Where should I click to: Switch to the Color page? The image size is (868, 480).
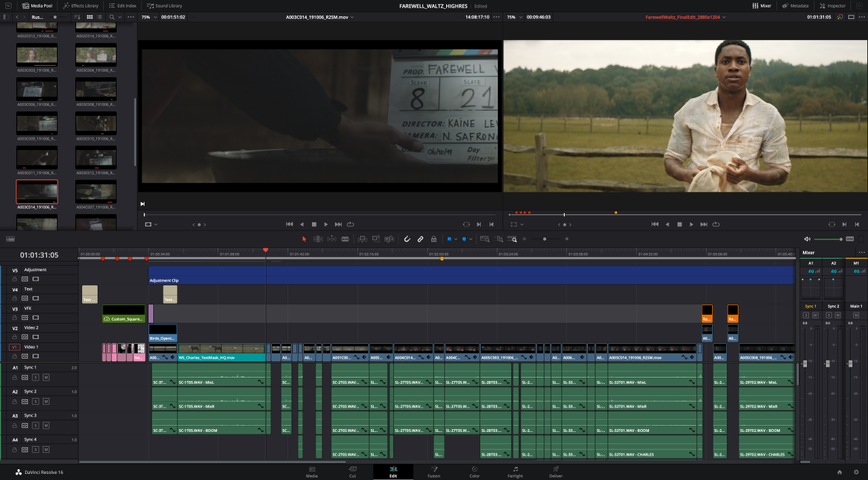[475, 472]
